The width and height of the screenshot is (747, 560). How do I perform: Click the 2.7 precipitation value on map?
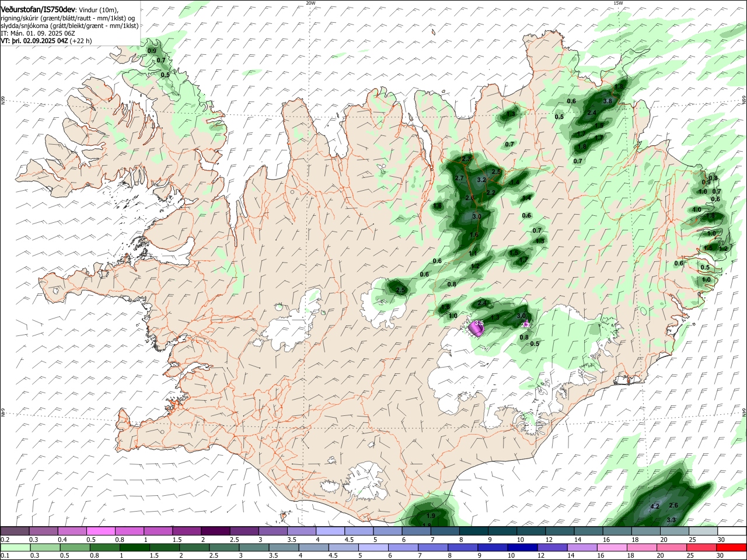point(459,178)
